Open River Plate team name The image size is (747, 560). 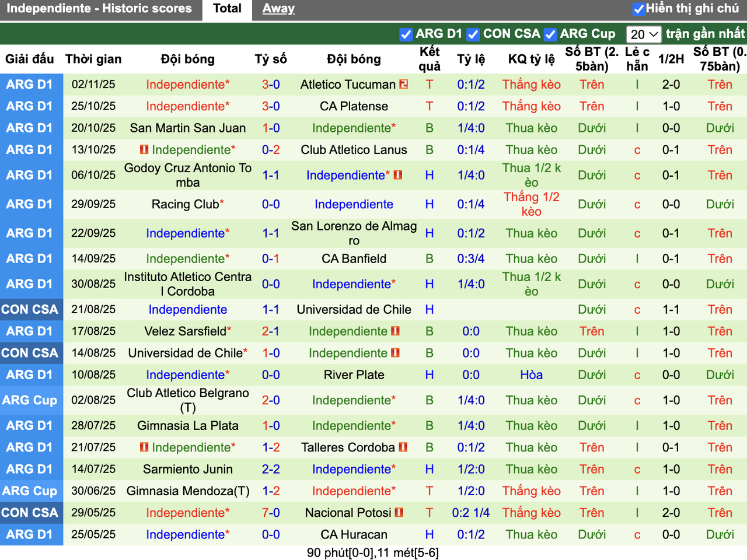pyautogui.click(x=354, y=375)
